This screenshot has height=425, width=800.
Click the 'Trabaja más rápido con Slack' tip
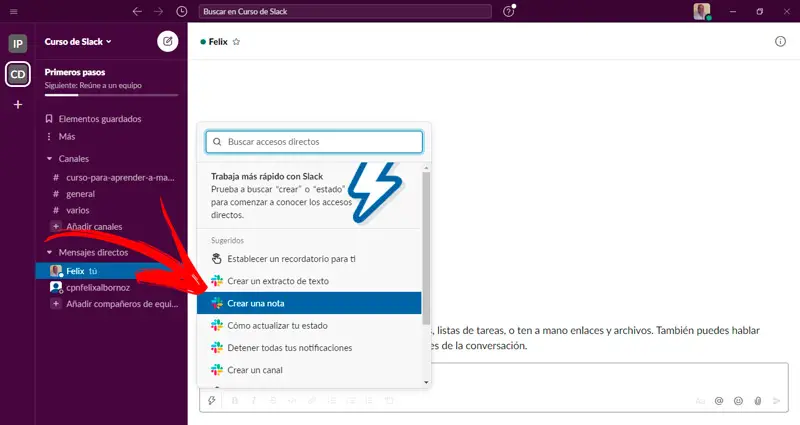(x=309, y=195)
